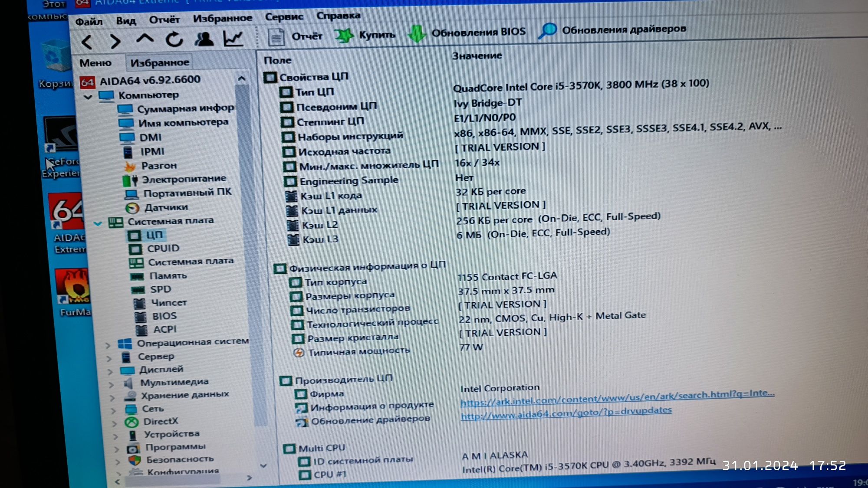Select the Чипсет icon
The height and width of the screenshot is (488, 868).
pyautogui.click(x=139, y=303)
